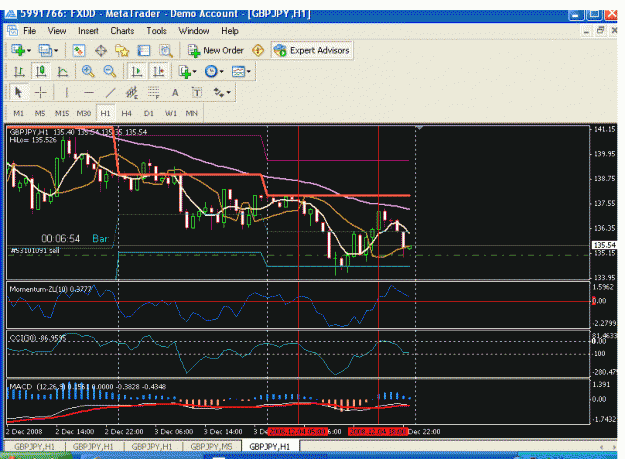Toggle Chart Shift from right border
Viewport: 625px width, 459px height.
pos(159,72)
